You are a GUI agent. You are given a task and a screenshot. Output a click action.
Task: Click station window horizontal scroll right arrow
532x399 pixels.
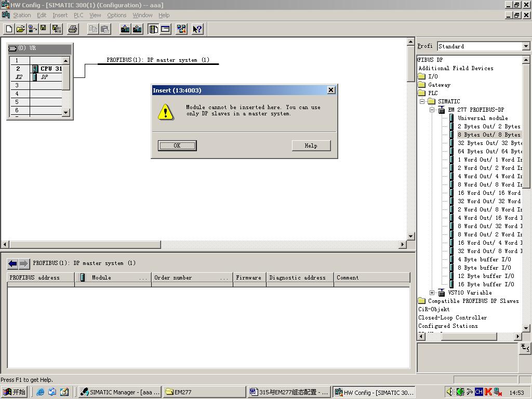(403, 244)
